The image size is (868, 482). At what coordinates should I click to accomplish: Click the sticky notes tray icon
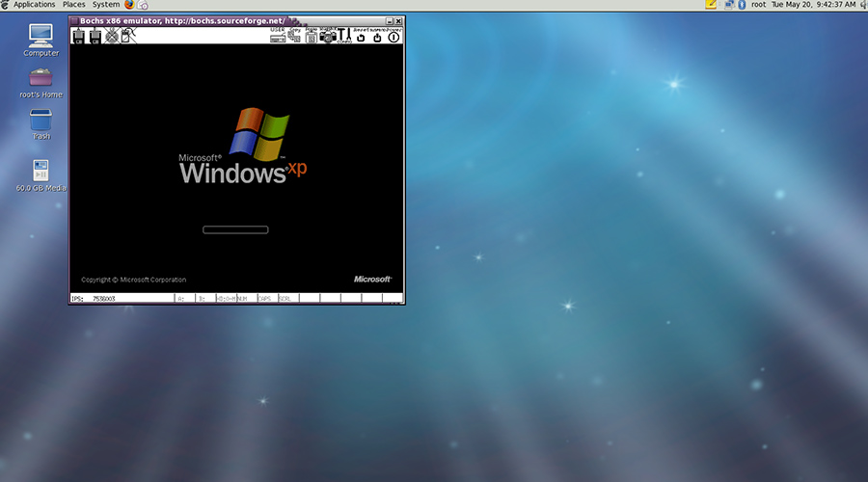tap(711, 5)
